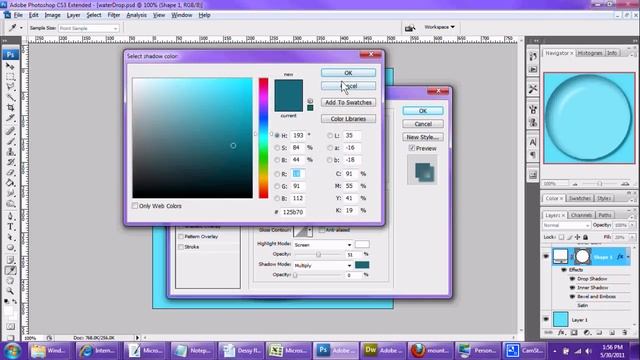Switch to the Swatches tab

580,198
